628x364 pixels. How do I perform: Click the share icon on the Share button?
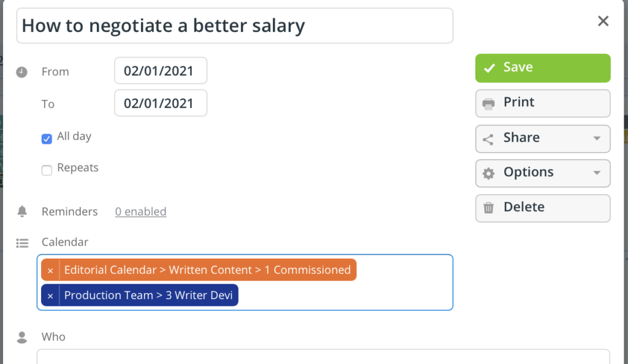(489, 138)
